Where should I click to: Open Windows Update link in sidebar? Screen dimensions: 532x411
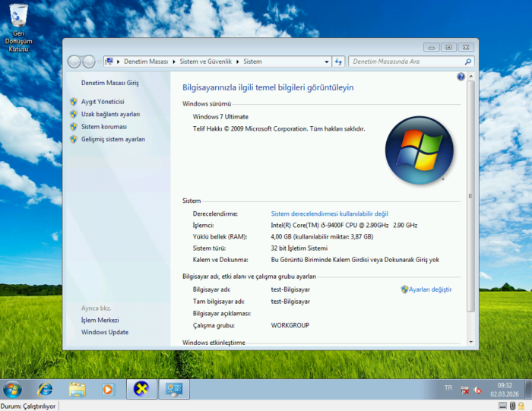tap(105, 332)
